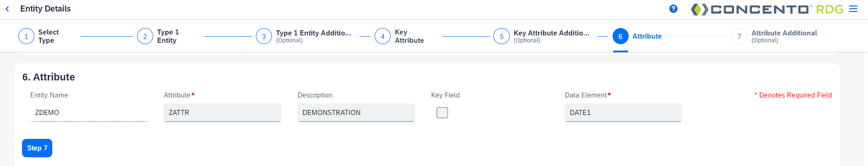This screenshot has height=166, width=868.
Task: Select step 7 circle icon
Action: pos(739,36)
